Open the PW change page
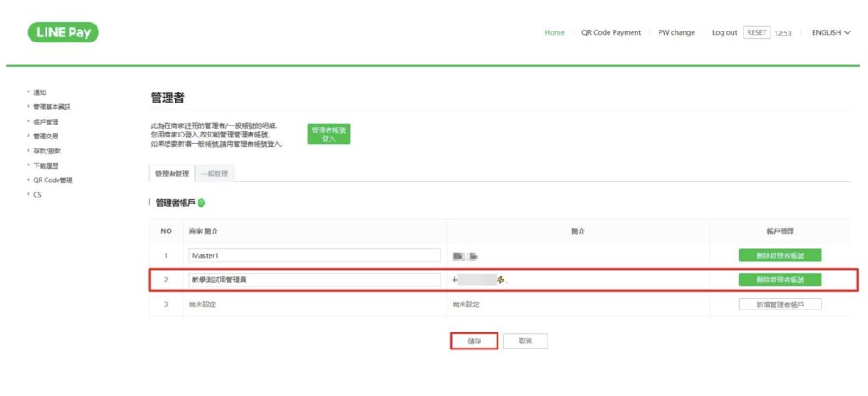This screenshot has width=868, height=396. point(676,32)
